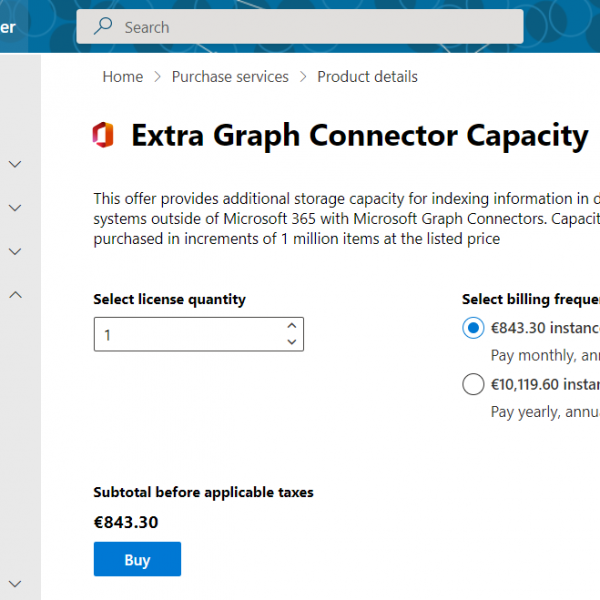Screen dimensions: 600x600
Task: Click the Office logo beside the product title
Action: click(x=103, y=135)
